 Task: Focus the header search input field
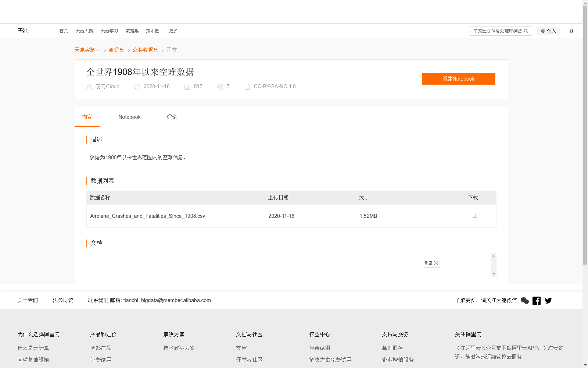click(x=498, y=31)
